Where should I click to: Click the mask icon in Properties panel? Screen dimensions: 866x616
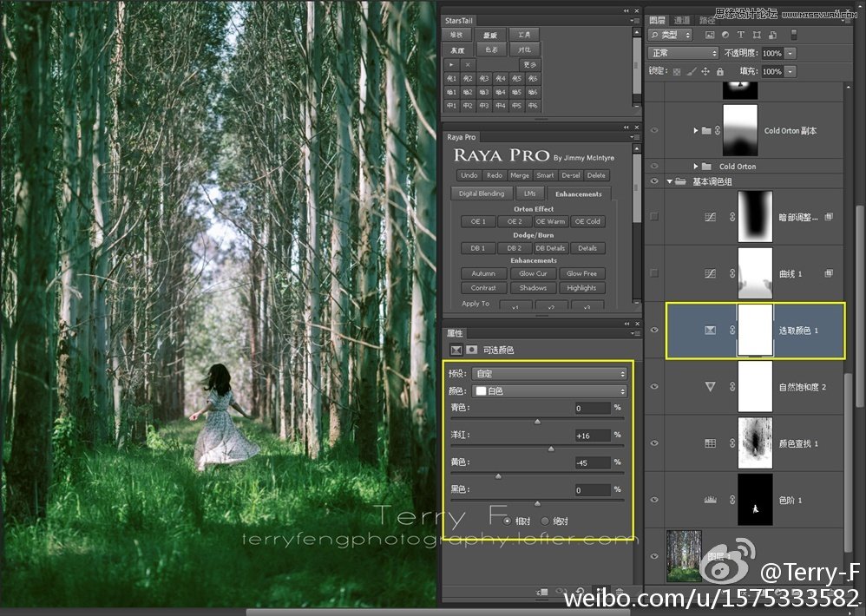[x=472, y=350]
